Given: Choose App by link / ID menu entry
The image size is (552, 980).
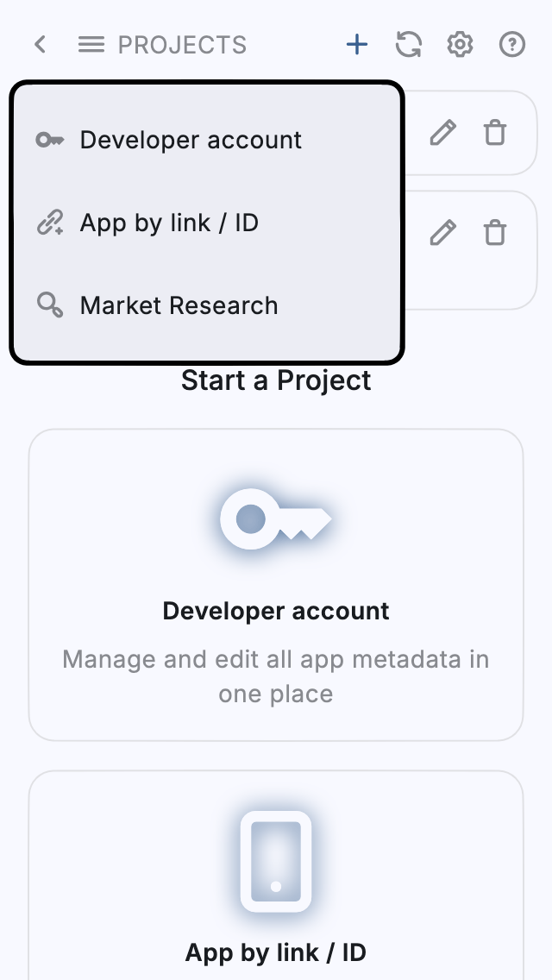Looking at the screenshot, I should [169, 223].
